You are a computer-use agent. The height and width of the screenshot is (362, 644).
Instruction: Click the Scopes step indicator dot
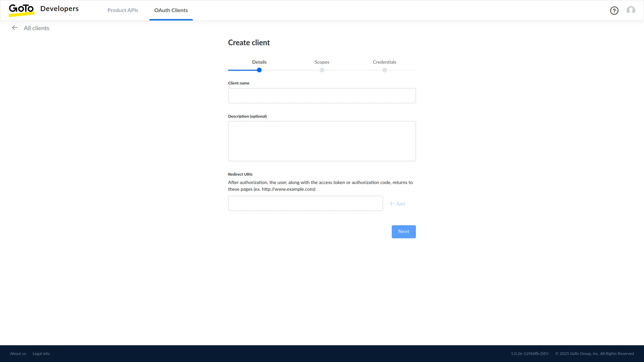pyautogui.click(x=322, y=70)
